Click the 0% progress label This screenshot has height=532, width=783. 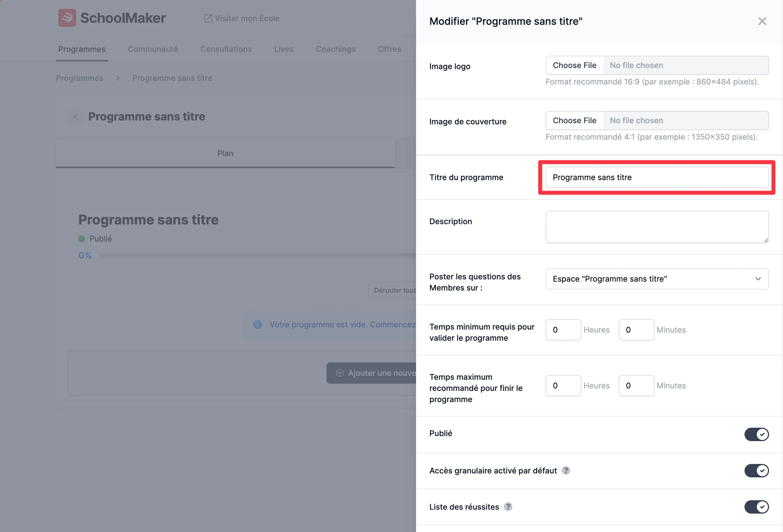[x=85, y=255]
